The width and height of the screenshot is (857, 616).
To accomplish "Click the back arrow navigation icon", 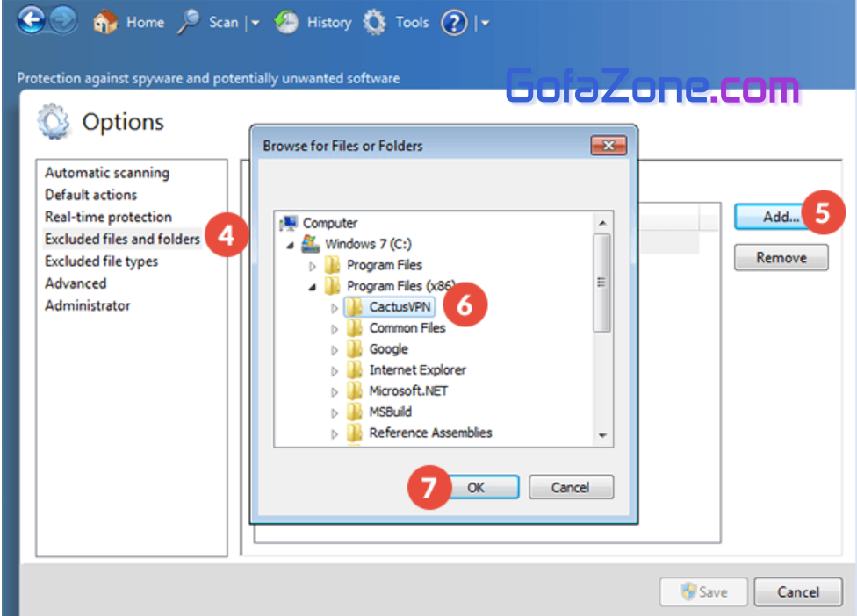I will (30, 21).
